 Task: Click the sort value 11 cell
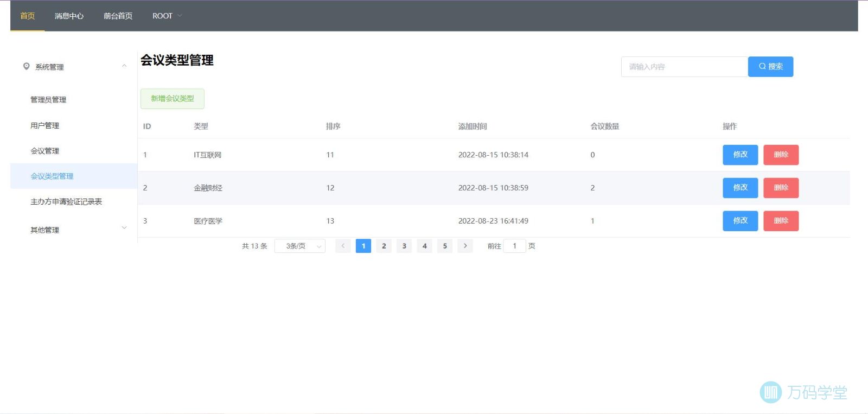(x=330, y=155)
